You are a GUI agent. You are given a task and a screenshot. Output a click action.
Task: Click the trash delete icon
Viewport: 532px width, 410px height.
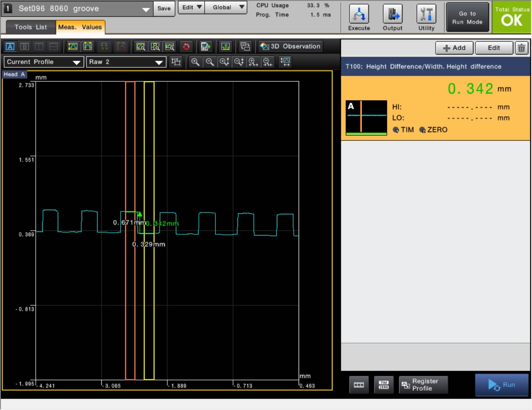(x=521, y=48)
